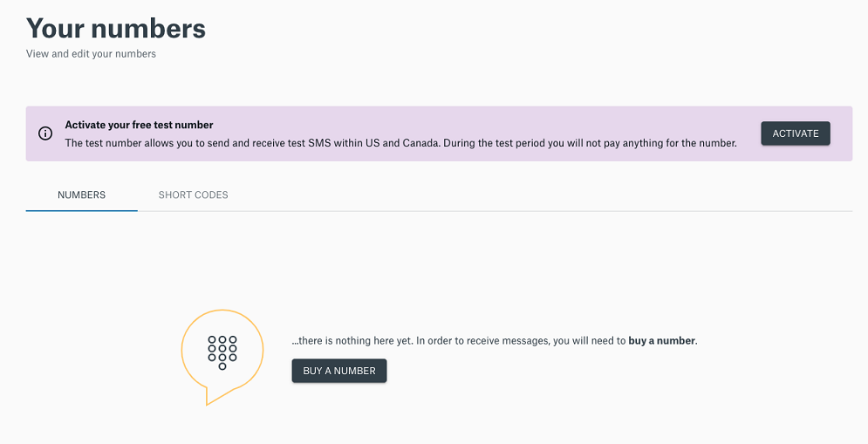Click the test number description text in the banner
The width and height of the screenshot is (868, 444).
coord(400,143)
